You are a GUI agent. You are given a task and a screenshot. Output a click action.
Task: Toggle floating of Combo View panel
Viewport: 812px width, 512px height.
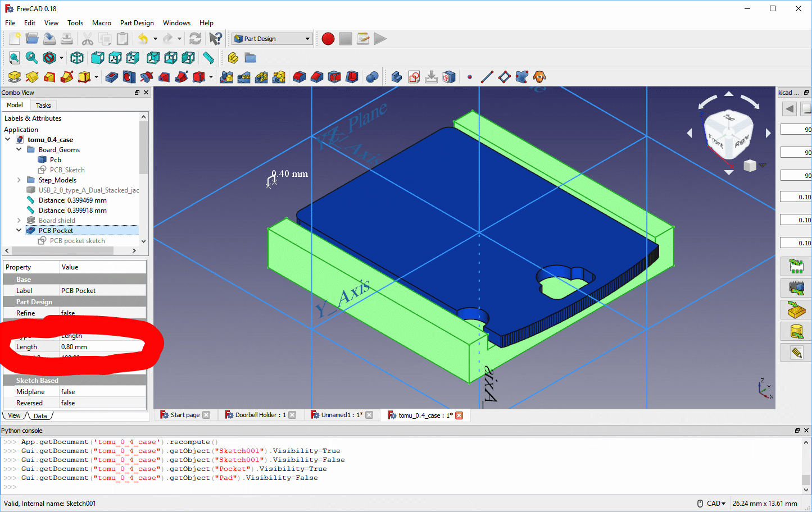(x=137, y=93)
